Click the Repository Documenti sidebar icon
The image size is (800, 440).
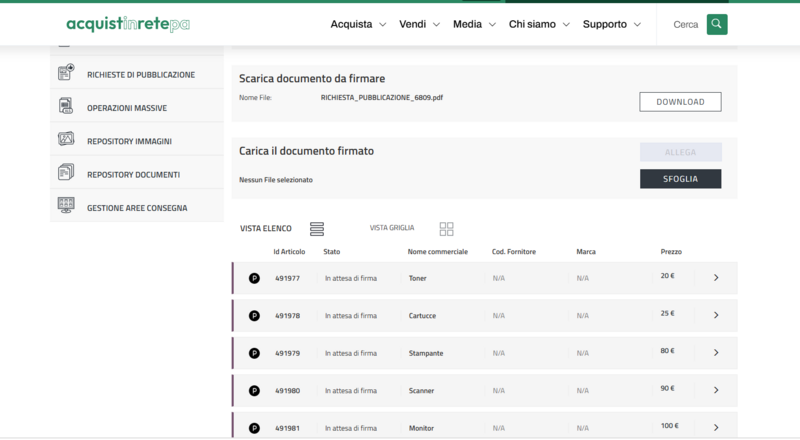point(66,172)
